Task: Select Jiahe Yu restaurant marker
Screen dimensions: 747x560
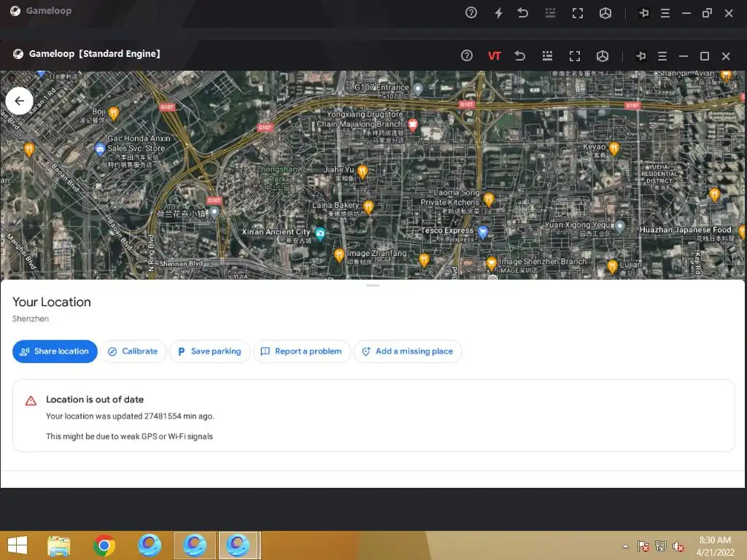Action: [x=363, y=171]
